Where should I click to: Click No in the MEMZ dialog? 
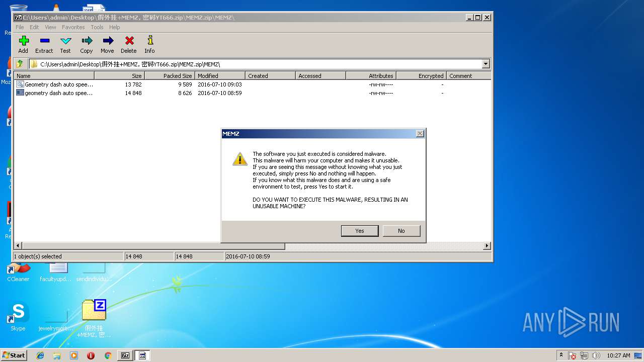tap(401, 231)
